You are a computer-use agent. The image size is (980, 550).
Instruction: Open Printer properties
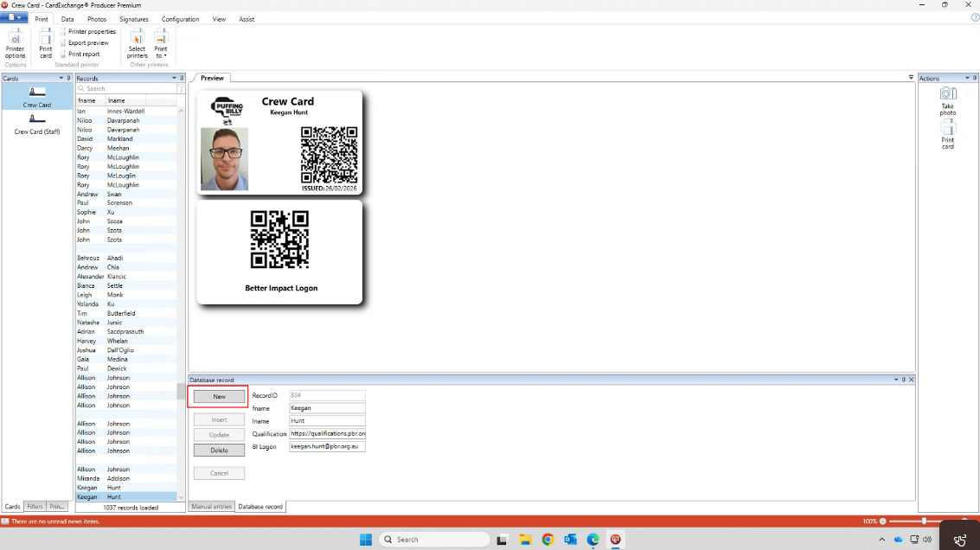pyautogui.click(x=91, y=32)
